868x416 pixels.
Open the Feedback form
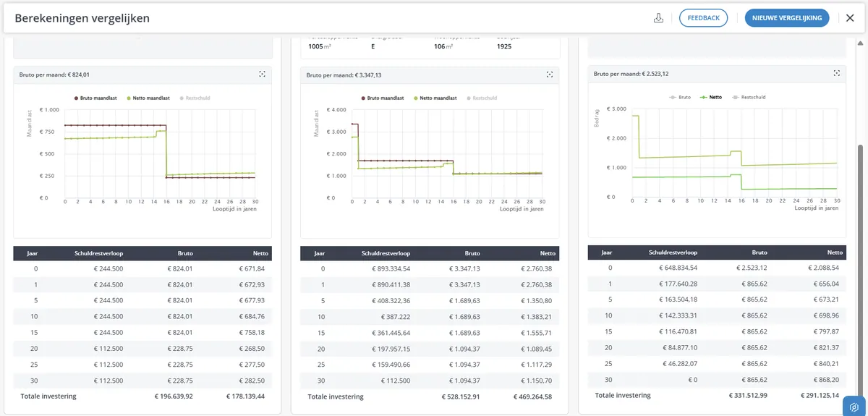[x=703, y=18]
